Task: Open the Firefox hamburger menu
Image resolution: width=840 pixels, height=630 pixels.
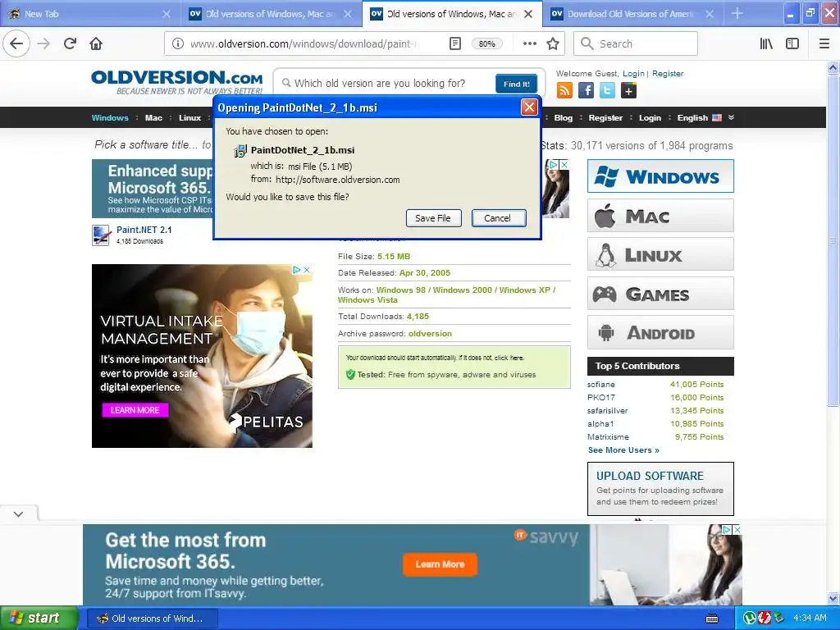Action: pos(824,44)
